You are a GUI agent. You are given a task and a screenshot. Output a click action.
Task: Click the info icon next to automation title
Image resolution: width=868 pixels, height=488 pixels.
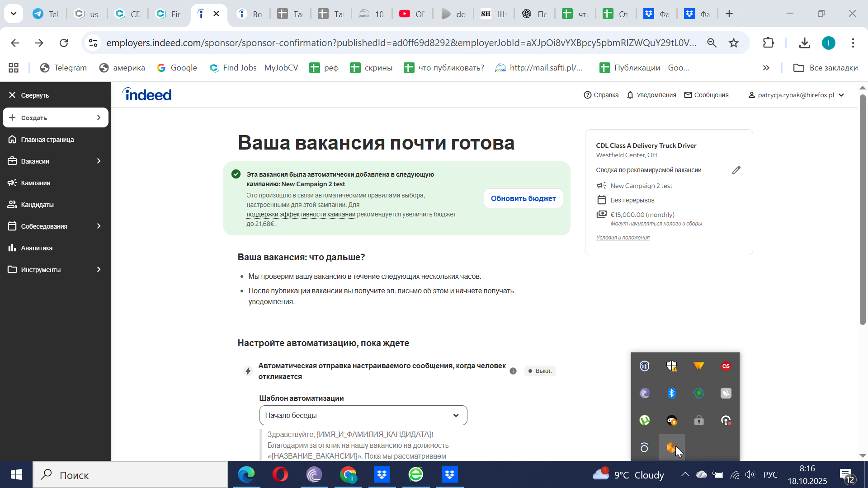(x=513, y=371)
